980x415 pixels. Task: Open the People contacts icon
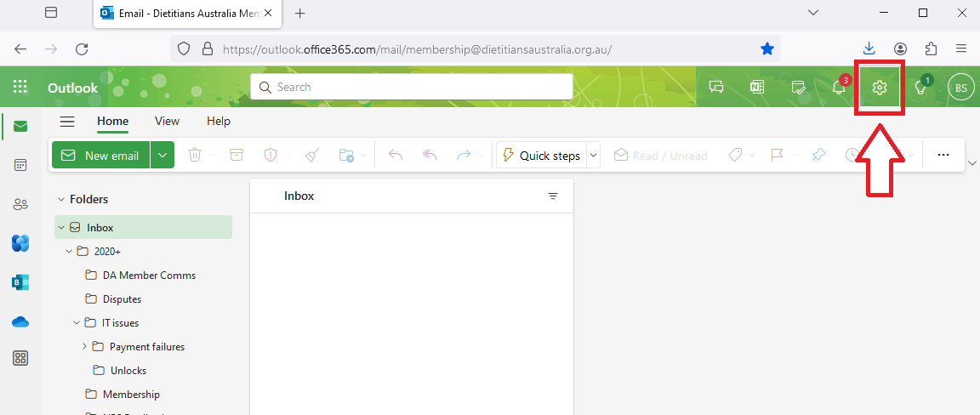(x=20, y=204)
